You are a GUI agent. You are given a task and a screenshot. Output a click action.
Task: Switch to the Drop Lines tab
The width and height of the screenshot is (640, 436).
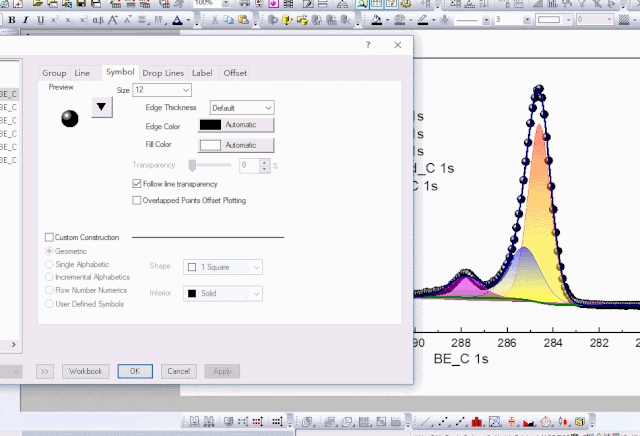coord(163,73)
